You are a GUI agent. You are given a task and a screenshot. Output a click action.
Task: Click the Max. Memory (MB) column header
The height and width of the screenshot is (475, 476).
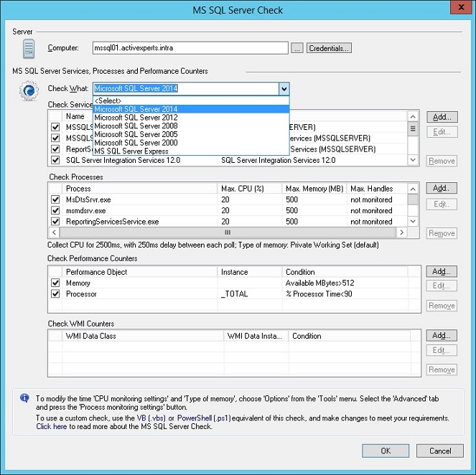pos(314,189)
